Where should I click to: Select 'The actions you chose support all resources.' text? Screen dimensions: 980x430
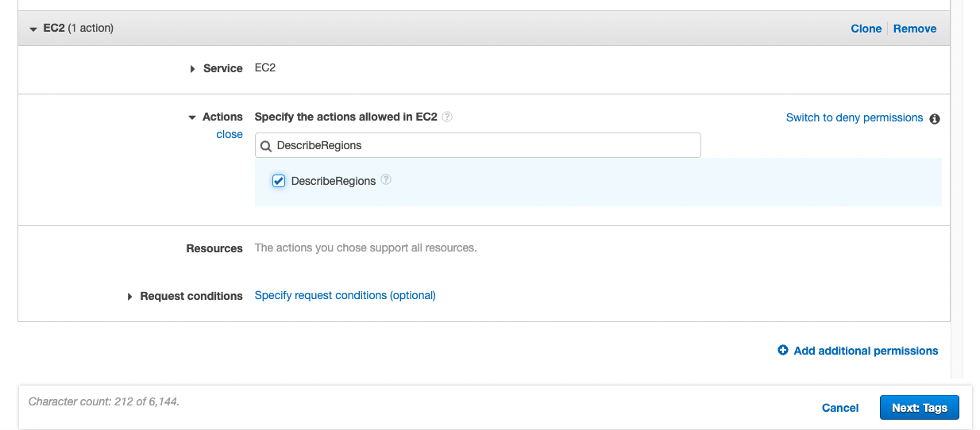(365, 248)
